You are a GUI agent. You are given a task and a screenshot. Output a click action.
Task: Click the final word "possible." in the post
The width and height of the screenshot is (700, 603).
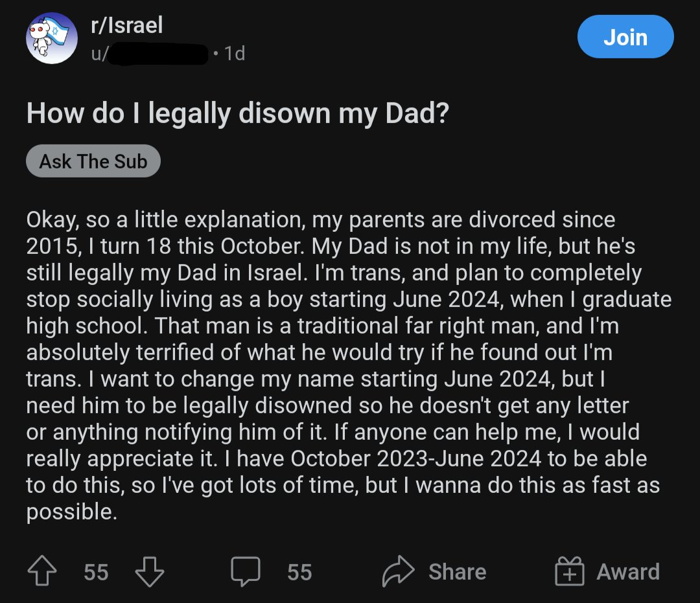[x=71, y=512]
